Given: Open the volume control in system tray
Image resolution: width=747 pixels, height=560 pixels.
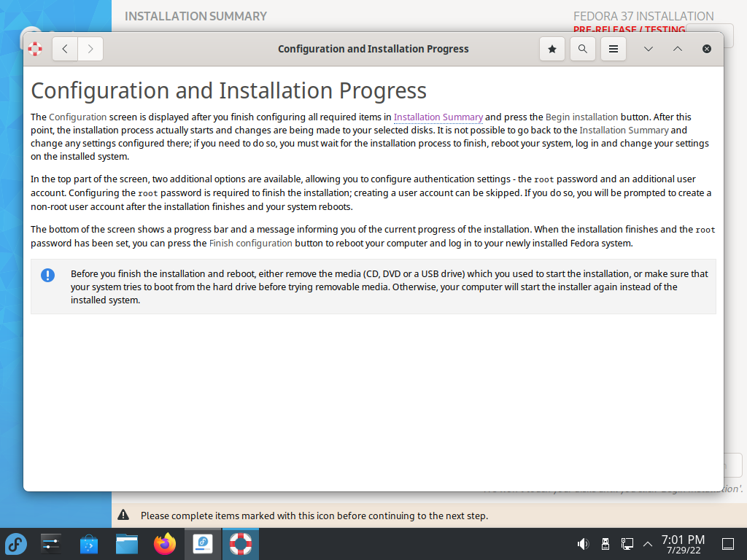Looking at the screenshot, I should [x=583, y=544].
